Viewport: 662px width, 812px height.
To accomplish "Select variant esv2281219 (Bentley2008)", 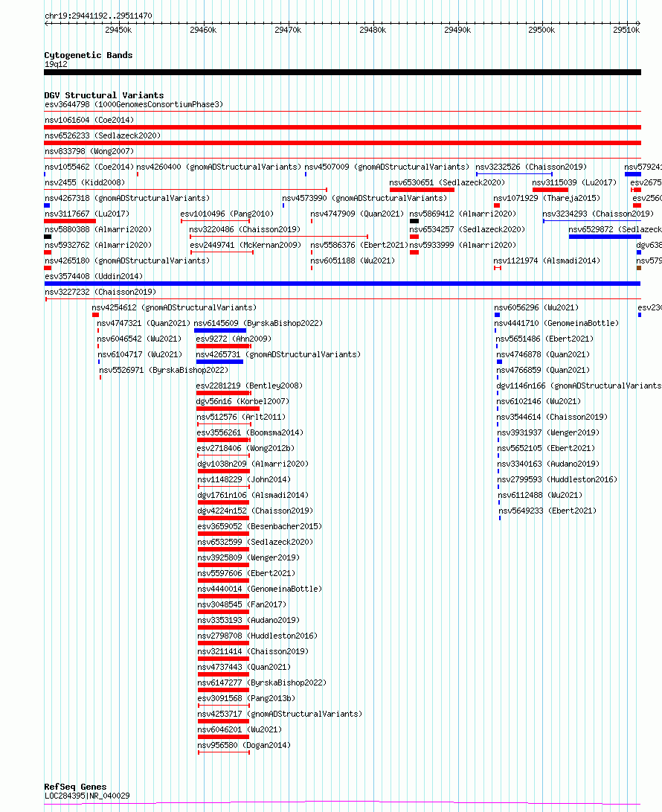I will (x=249, y=386).
